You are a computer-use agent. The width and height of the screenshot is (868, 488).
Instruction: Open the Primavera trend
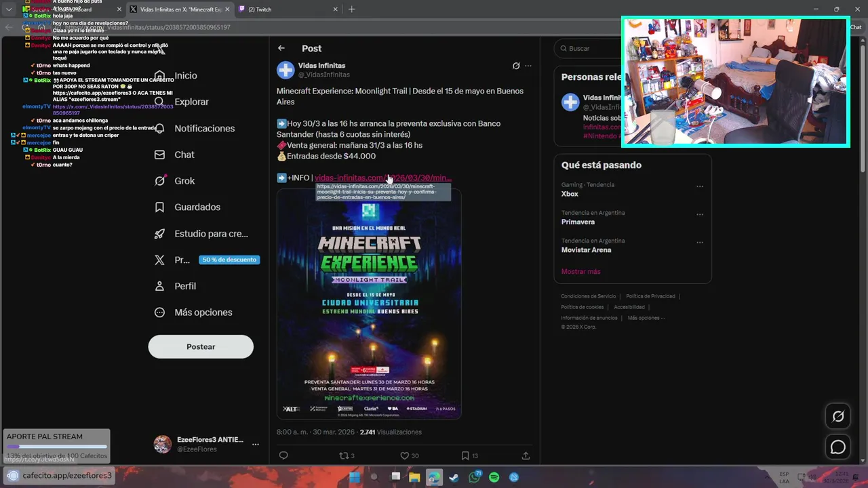pyautogui.click(x=578, y=222)
